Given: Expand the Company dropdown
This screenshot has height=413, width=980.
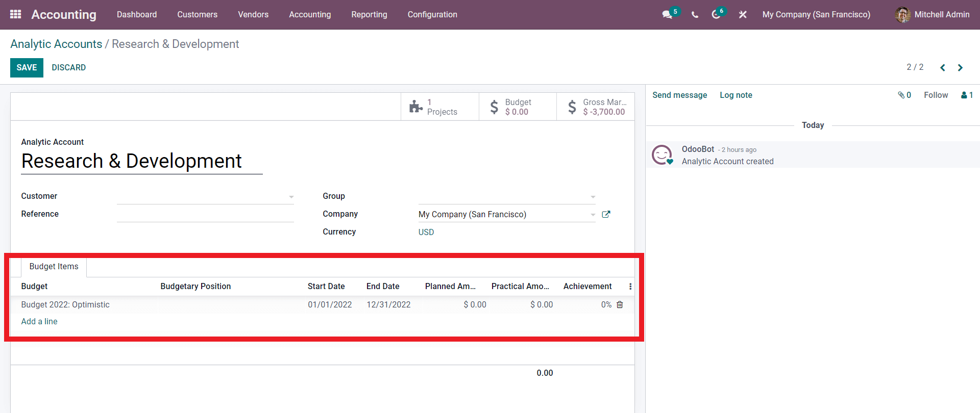Looking at the screenshot, I should (x=593, y=215).
